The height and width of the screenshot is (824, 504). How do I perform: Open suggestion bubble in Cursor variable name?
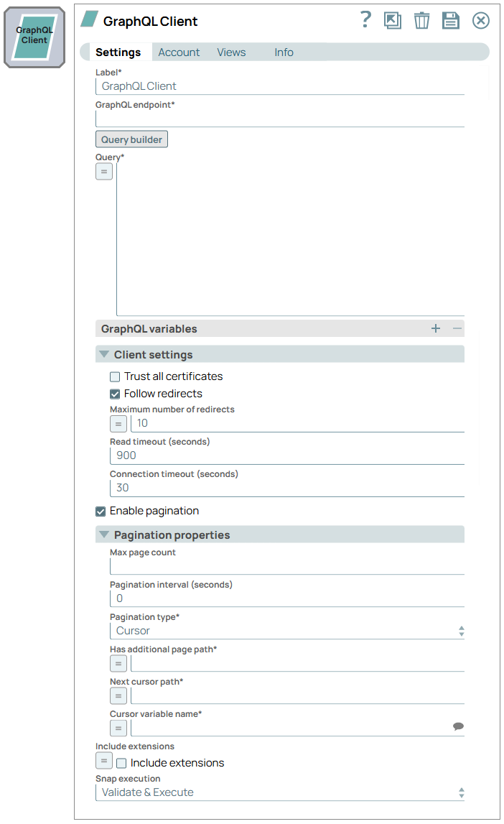click(x=458, y=727)
